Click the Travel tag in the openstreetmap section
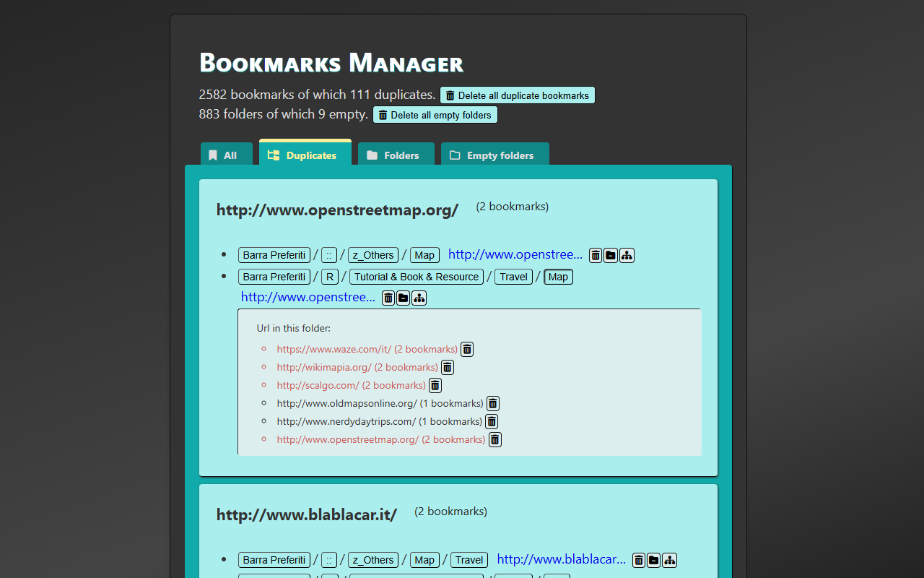The height and width of the screenshot is (578, 924). coord(513,277)
